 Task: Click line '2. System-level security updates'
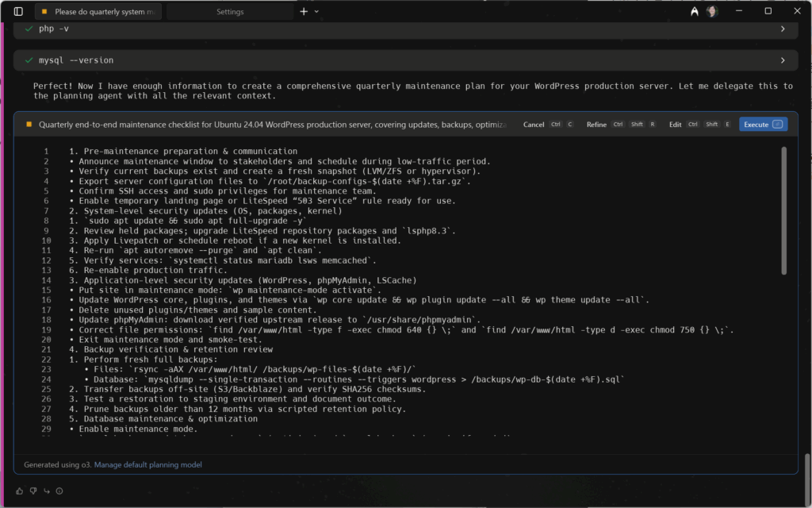coord(205,211)
